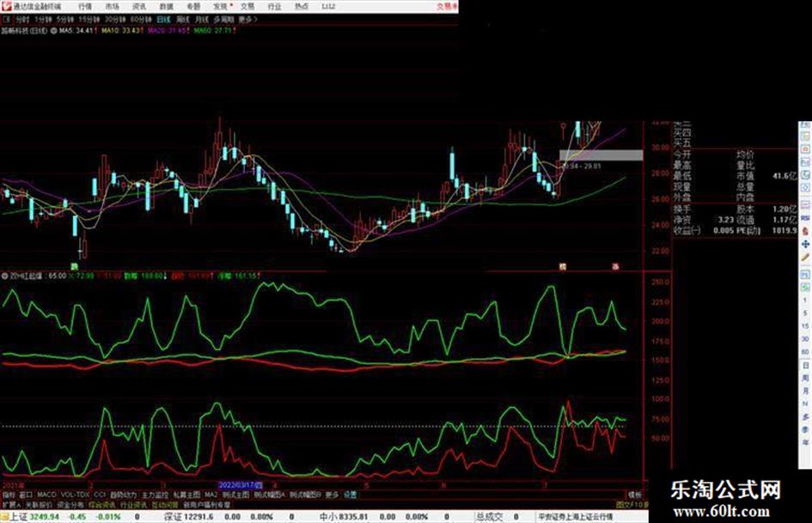Select 日 daily shortcut in right sidebar

pyautogui.click(x=805, y=365)
